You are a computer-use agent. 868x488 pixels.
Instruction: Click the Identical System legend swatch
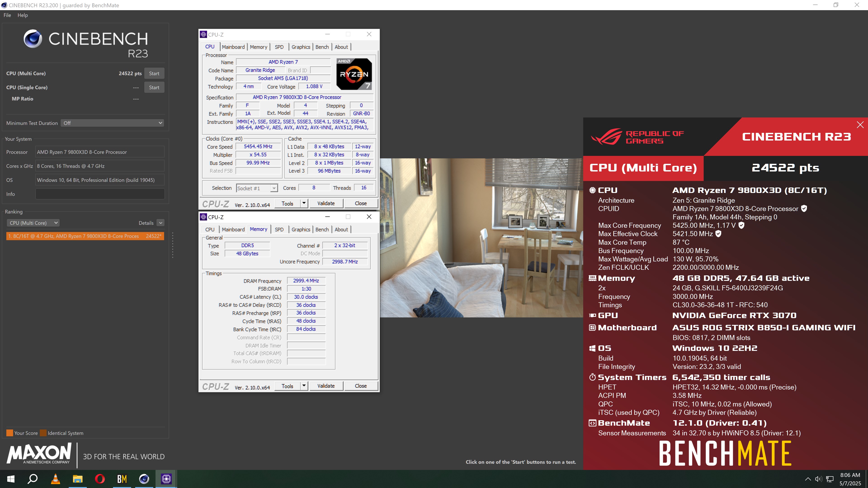[43, 433]
